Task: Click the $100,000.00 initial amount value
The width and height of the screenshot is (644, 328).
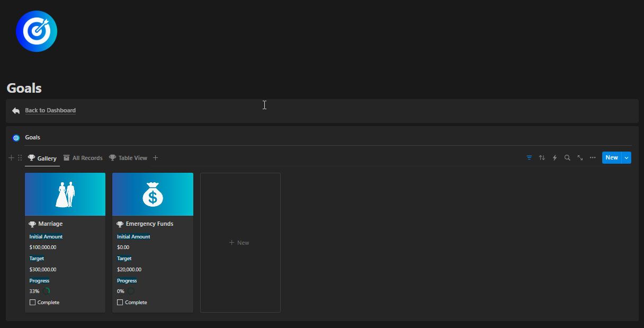Action: 43,247
